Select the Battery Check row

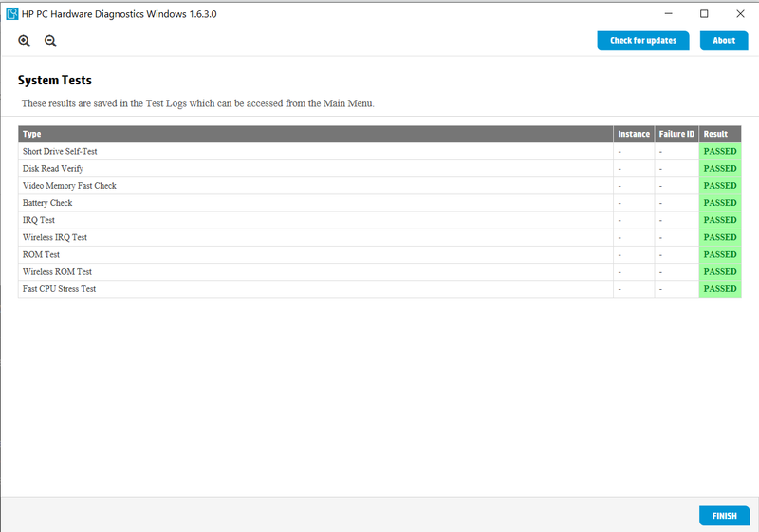click(x=379, y=203)
